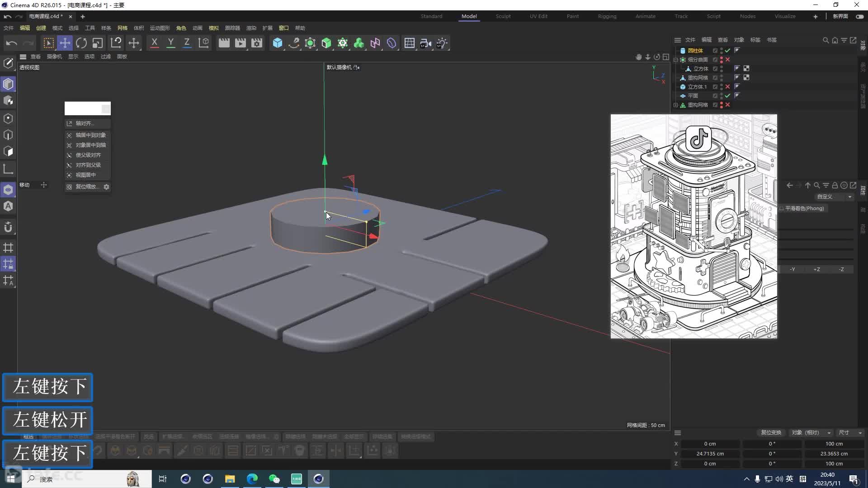868x488 pixels.
Task: Toggle Z axis lock
Action: pos(187,43)
